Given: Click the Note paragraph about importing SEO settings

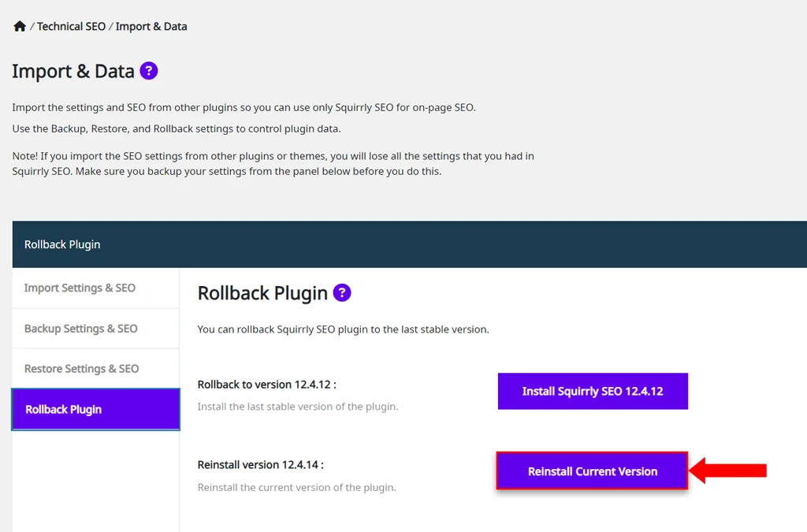Looking at the screenshot, I should tap(273, 164).
